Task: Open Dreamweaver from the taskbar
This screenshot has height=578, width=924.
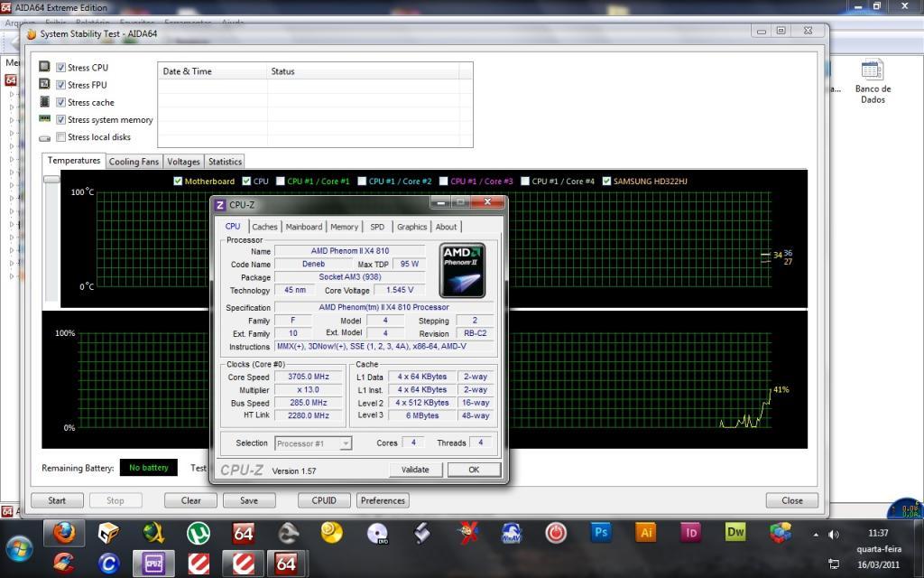Action: (x=735, y=532)
